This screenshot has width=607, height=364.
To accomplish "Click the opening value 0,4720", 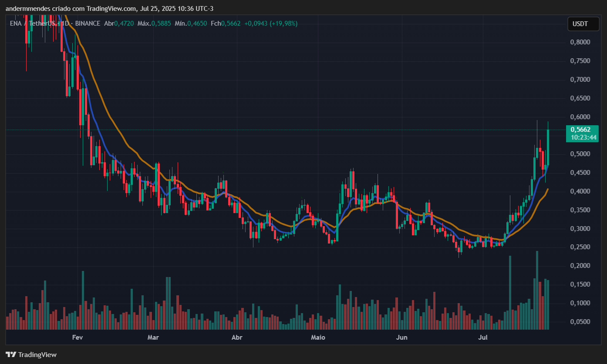I will click(x=124, y=23).
